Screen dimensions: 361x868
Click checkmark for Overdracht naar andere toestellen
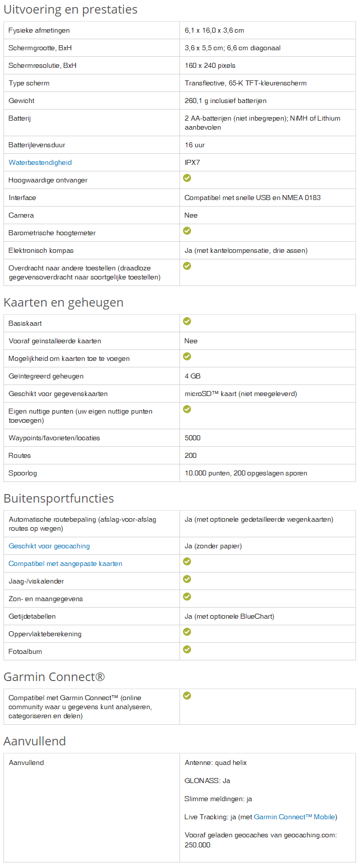pyautogui.click(x=187, y=266)
